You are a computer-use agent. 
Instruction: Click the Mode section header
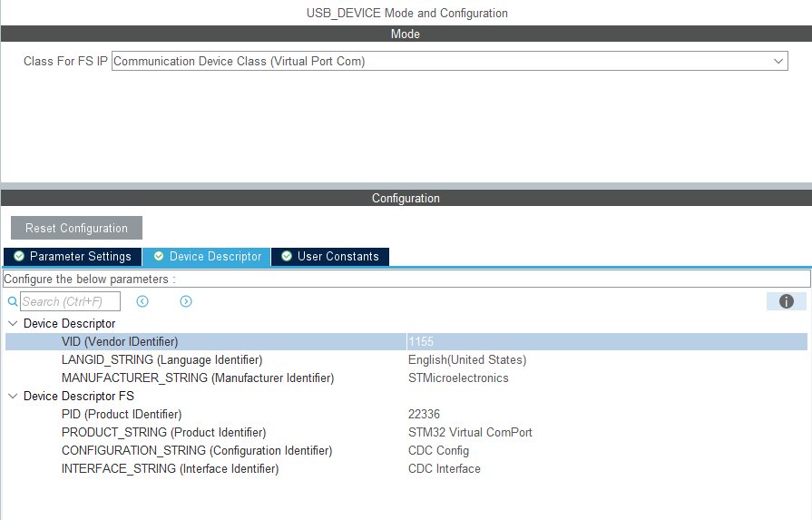point(406,34)
